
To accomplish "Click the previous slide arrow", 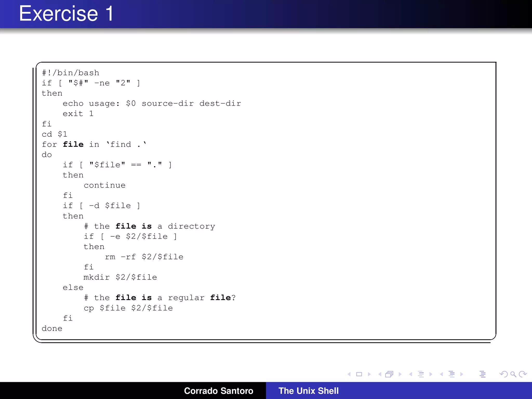I will click(x=349, y=374).
